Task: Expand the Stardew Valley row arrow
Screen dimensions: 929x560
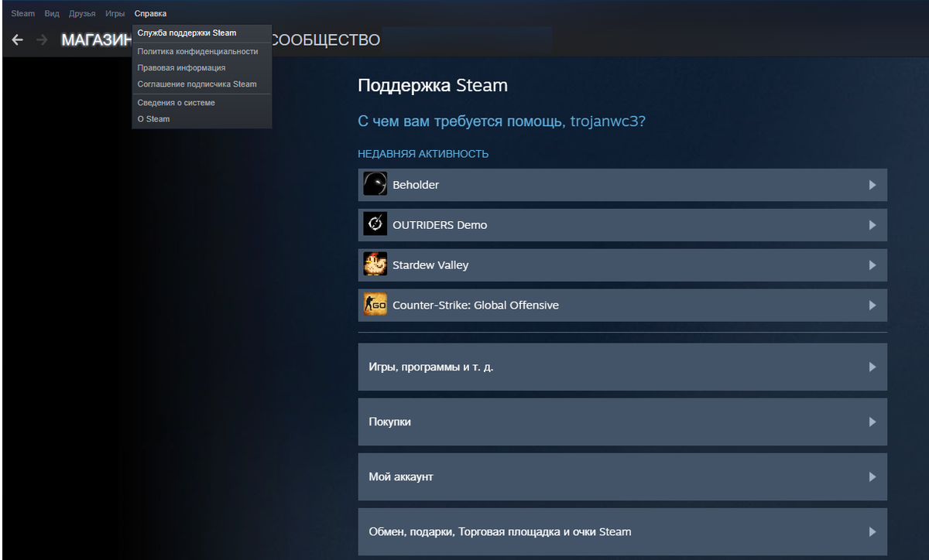Action: 872,265
